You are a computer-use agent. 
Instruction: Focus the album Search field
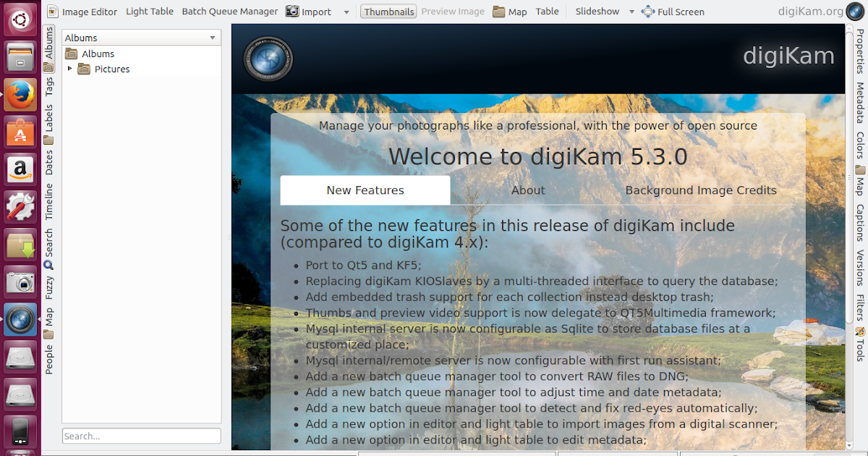[141, 436]
